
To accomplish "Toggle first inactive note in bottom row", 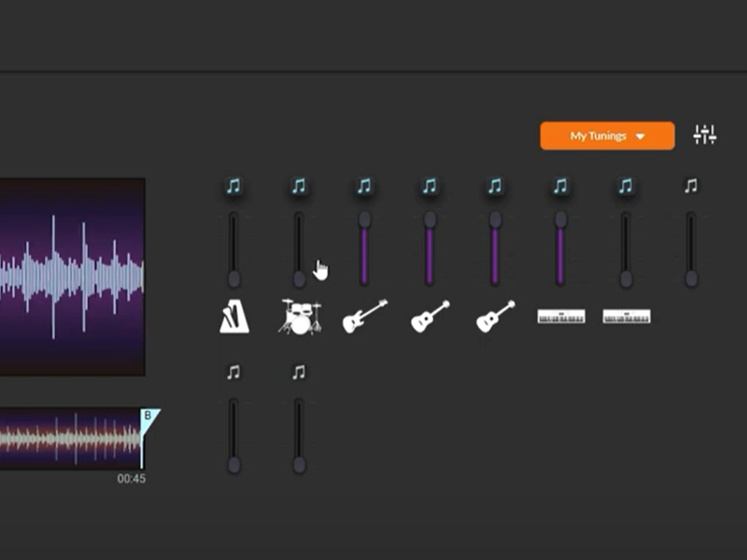I will [x=233, y=371].
